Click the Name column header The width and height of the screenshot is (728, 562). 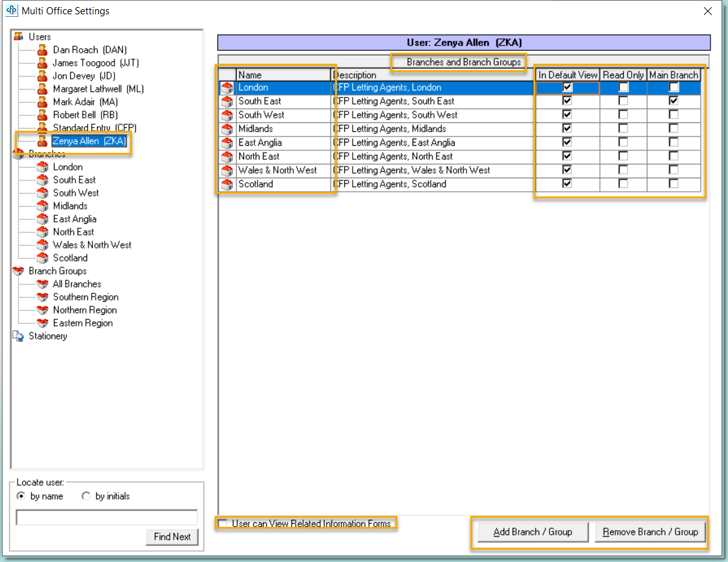284,75
